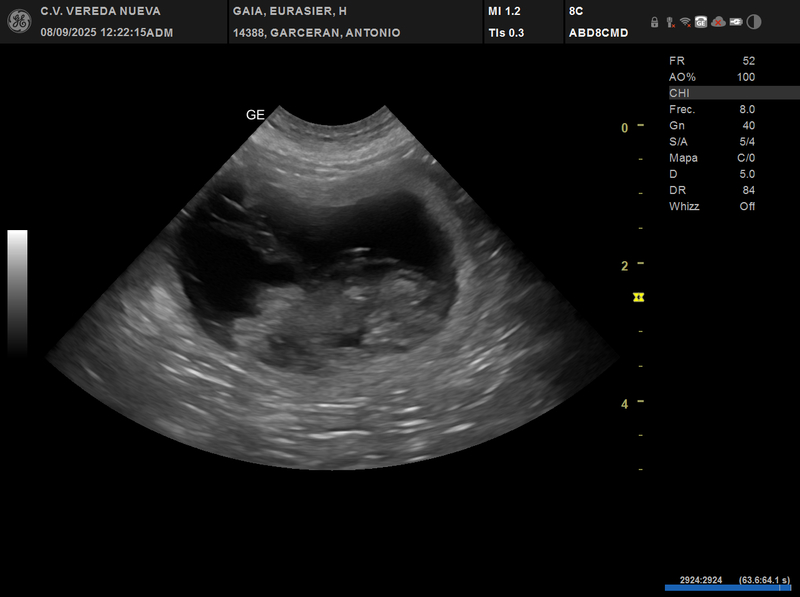Viewport: 800px width, 597px height.
Task: Select the Frec. 8.0 parameter
Action: click(x=712, y=109)
